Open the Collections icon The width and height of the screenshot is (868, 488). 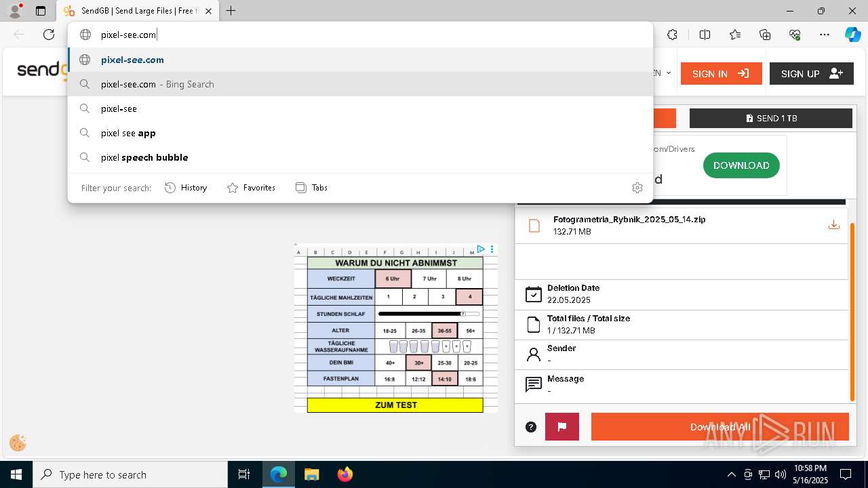765,35
